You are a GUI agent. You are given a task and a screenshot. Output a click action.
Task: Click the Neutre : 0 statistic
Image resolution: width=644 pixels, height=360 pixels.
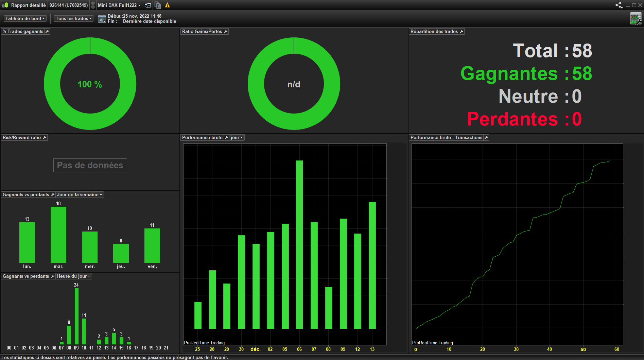(x=540, y=96)
